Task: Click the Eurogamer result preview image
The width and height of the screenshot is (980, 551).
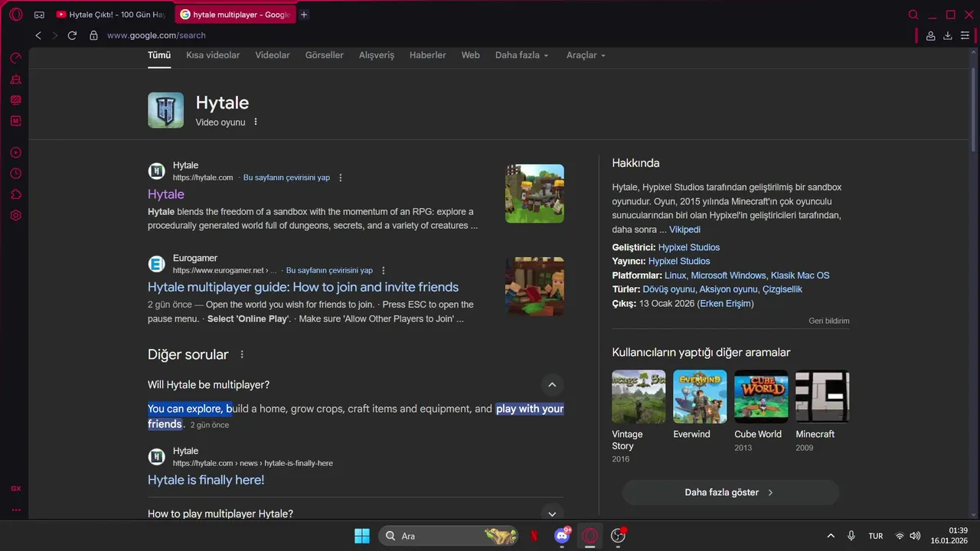Action: (x=534, y=286)
